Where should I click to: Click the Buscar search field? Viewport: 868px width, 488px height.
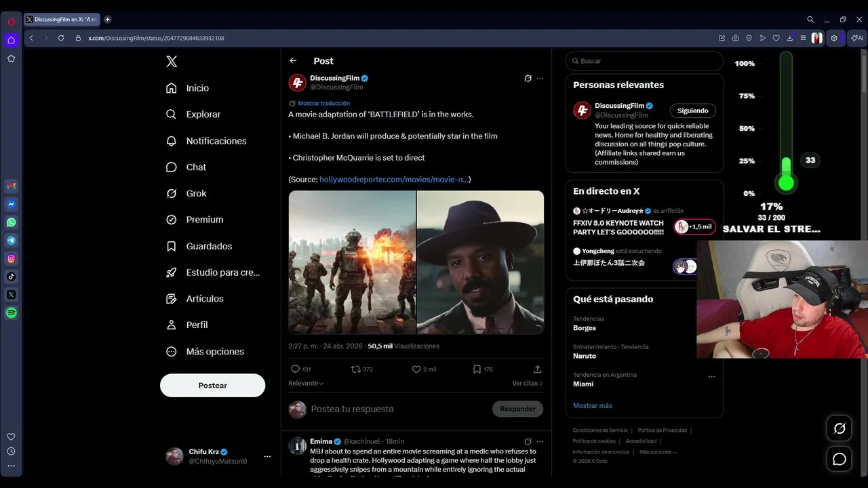[x=644, y=61]
